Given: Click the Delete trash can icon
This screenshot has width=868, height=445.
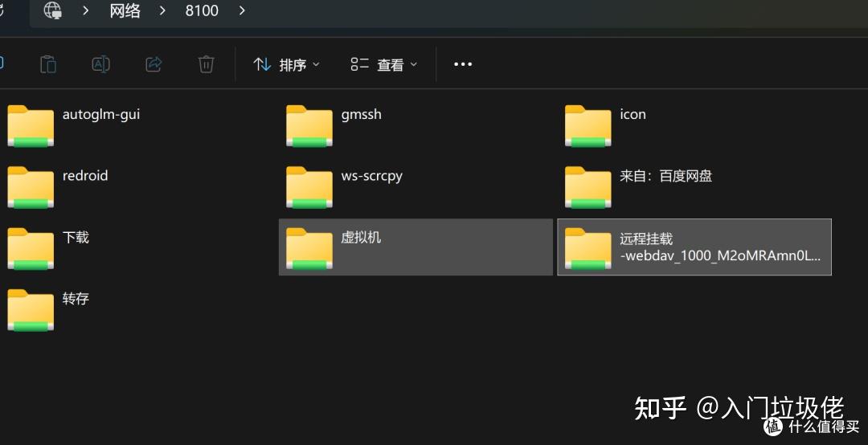Looking at the screenshot, I should (206, 64).
